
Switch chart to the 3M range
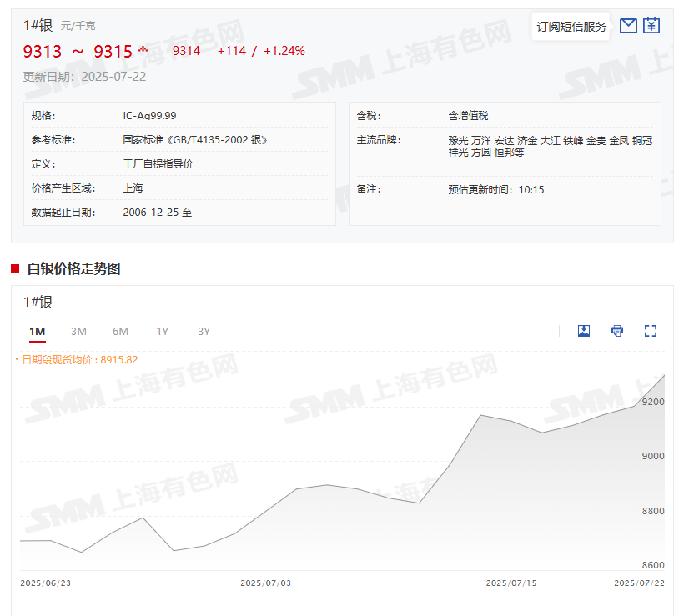(78, 332)
